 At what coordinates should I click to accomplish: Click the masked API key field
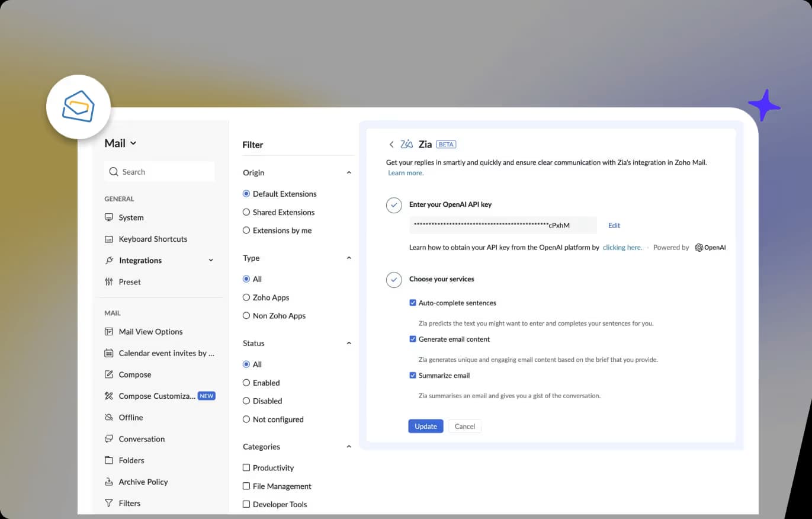point(503,226)
